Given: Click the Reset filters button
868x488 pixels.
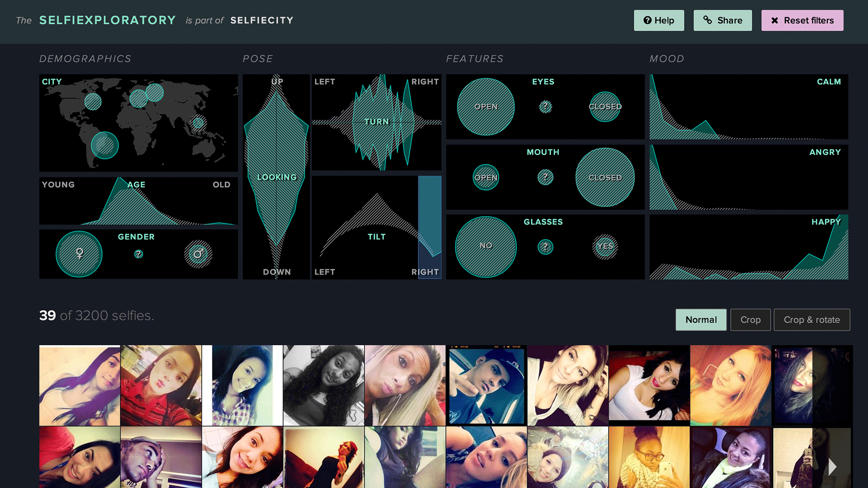Looking at the screenshot, I should pos(802,20).
